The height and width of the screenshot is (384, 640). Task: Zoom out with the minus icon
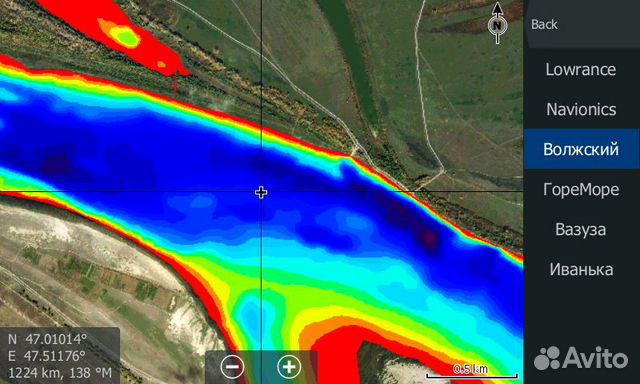(x=233, y=366)
